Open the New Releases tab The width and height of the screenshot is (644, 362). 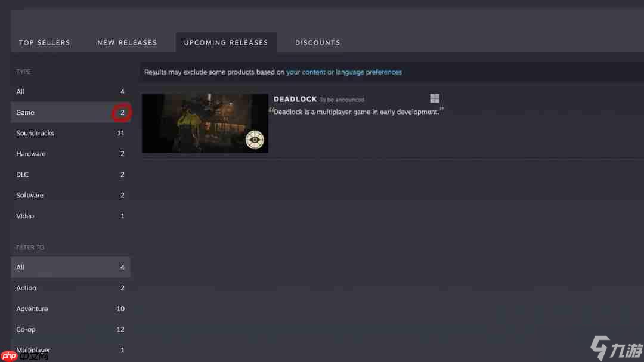127,42
